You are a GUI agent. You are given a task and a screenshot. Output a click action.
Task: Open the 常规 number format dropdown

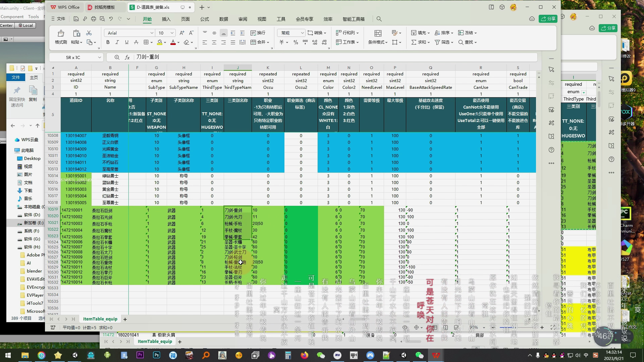click(302, 33)
